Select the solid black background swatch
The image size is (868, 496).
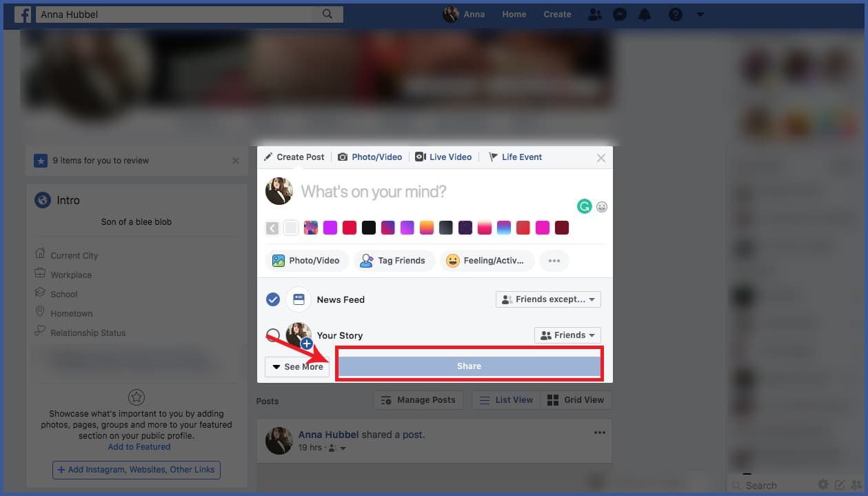pos(369,228)
